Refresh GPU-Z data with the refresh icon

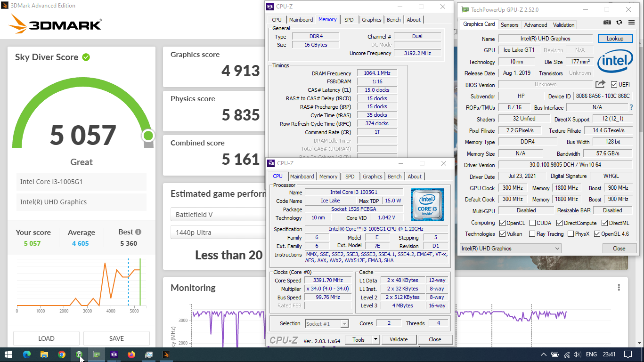tap(619, 22)
